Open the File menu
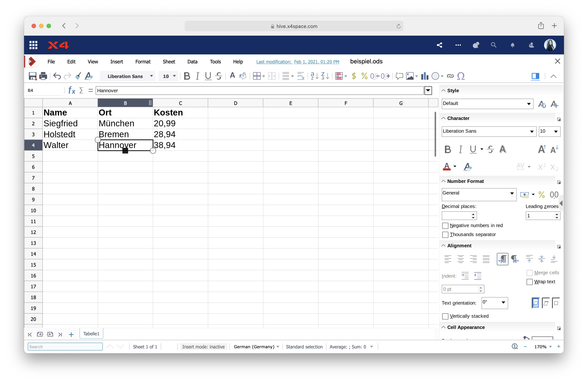Image resolution: width=588 pixels, height=383 pixels. 51,62
